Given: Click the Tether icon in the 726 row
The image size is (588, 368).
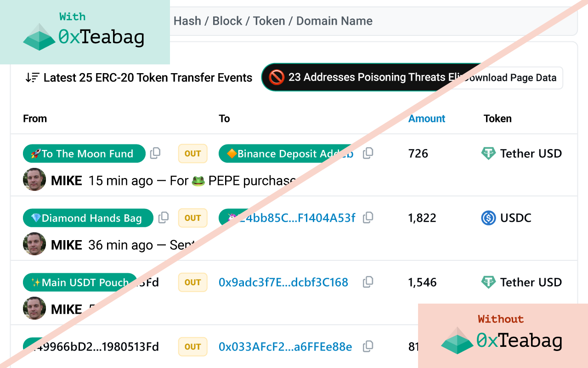Looking at the screenshot, I should click(488, 153).
